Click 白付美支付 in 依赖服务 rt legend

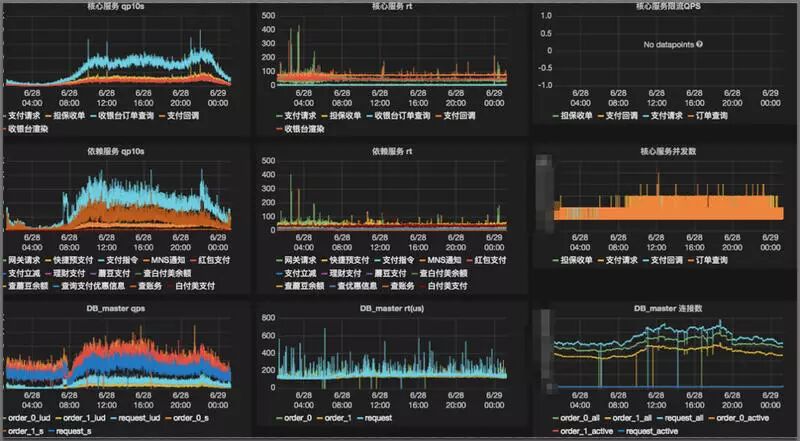(447, 286)
